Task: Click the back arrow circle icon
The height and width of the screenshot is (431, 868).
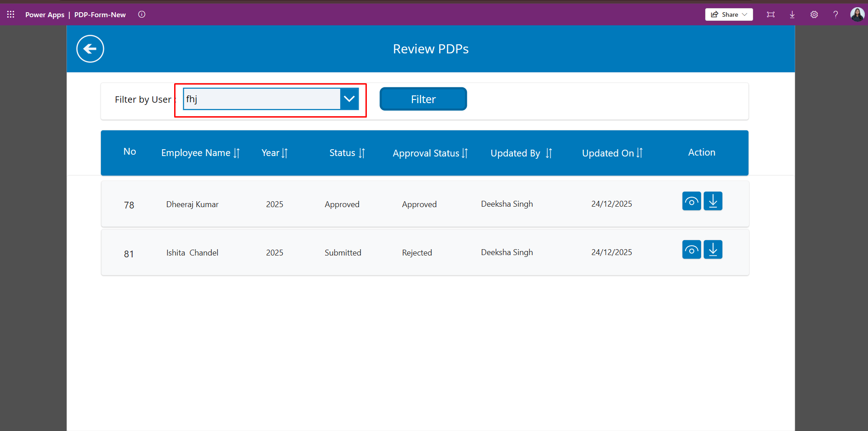Action: point(90,49)
